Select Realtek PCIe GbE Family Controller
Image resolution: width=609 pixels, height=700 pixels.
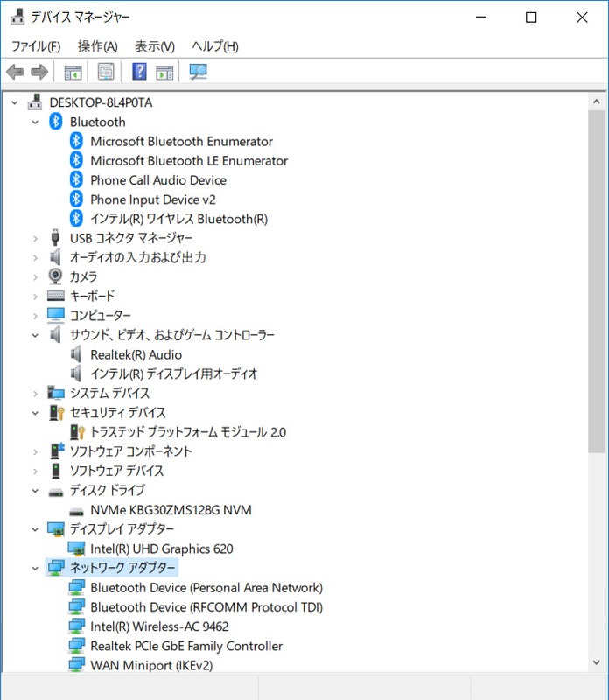[x=186, y=646]
